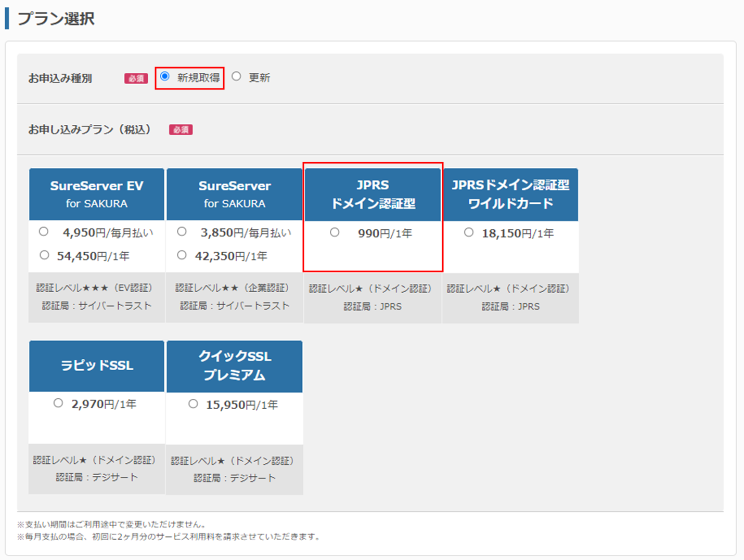Click the SureServer for SAKURA plan header
This screenshot has width=744, height=560.
(234, 194)
